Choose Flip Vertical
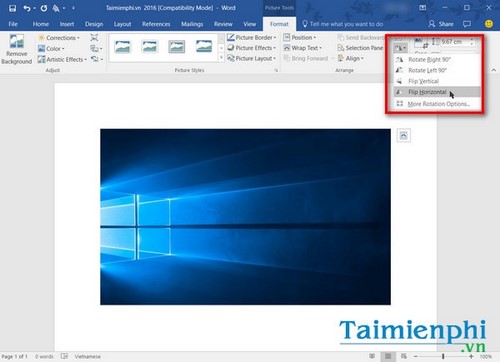 (x=437, y=81)
